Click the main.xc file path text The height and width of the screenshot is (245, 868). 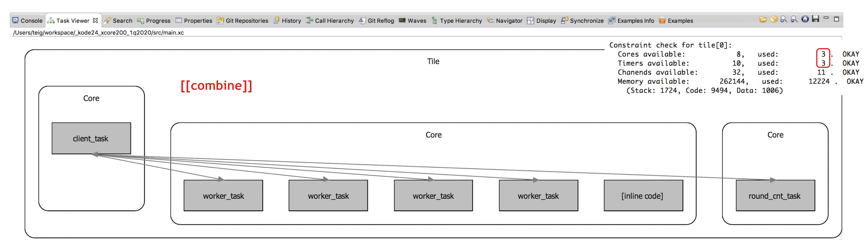98,32
